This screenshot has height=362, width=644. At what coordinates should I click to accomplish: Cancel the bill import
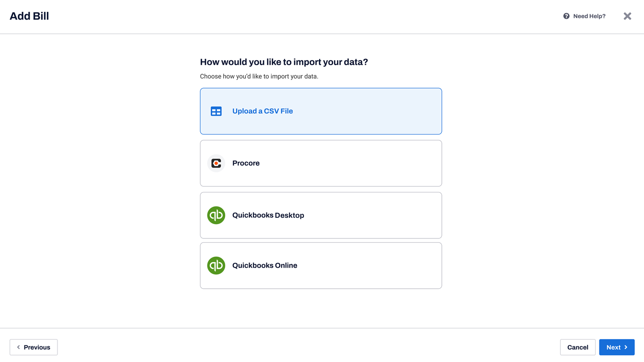578,347
